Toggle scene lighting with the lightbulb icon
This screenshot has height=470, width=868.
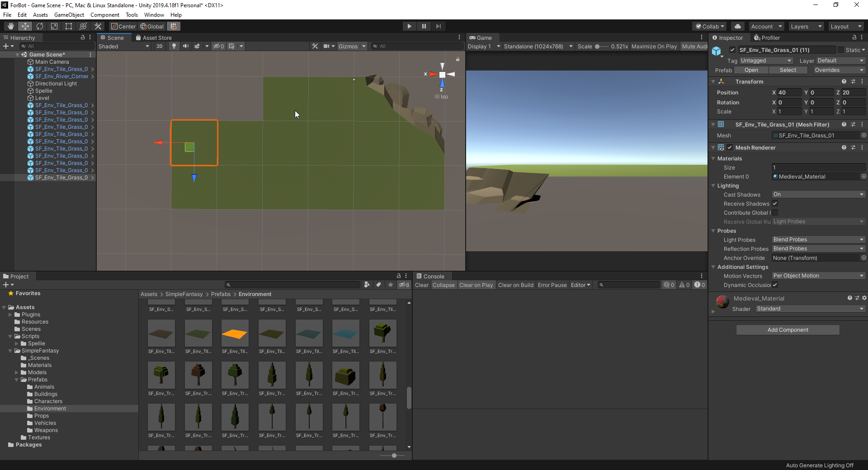(174, 46)
